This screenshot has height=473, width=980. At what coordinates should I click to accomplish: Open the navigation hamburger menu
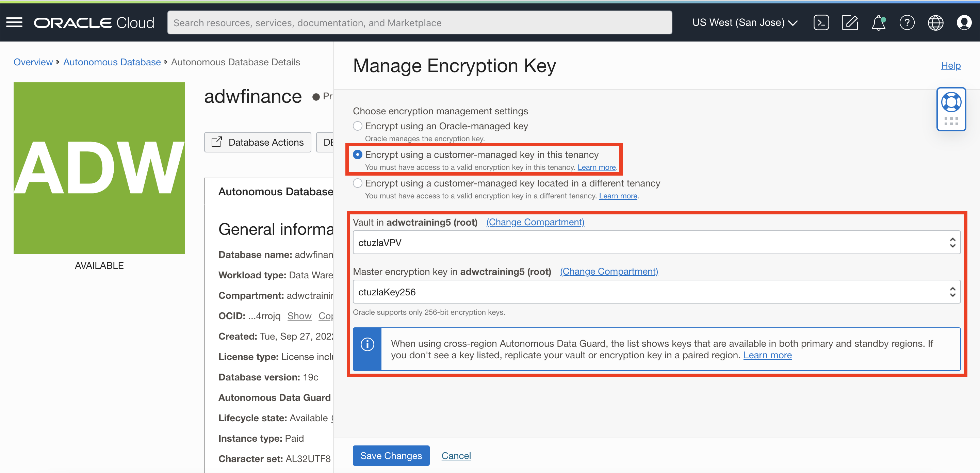14,22
